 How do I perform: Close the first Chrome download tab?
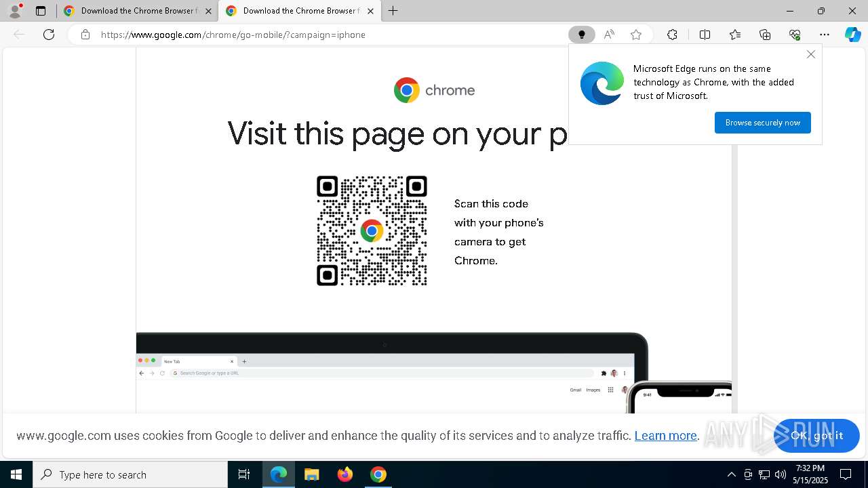click(208, 11)
